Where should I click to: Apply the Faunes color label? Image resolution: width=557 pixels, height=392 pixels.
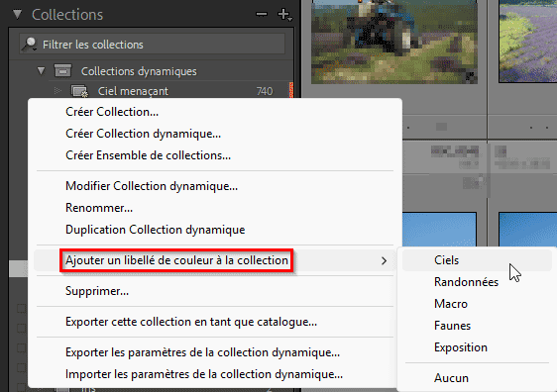452,326
